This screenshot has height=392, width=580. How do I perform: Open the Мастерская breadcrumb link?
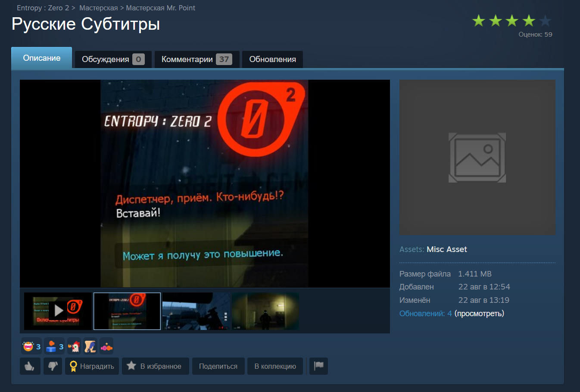pos(98,8)
